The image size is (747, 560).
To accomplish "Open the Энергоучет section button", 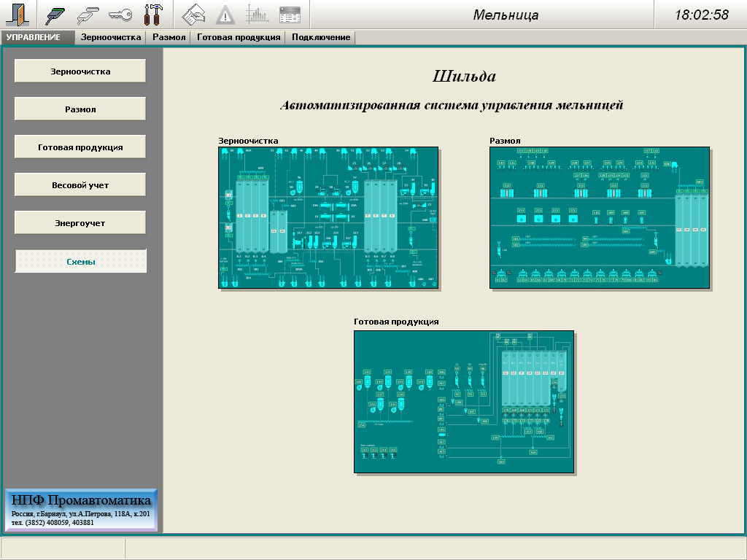I will coord(80,223).
